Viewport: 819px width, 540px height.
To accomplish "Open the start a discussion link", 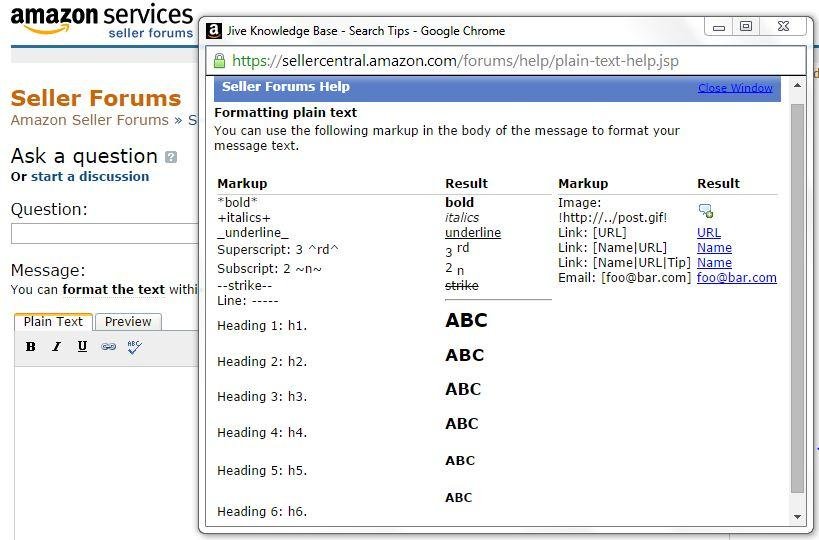I will click(x=90, y=177).
